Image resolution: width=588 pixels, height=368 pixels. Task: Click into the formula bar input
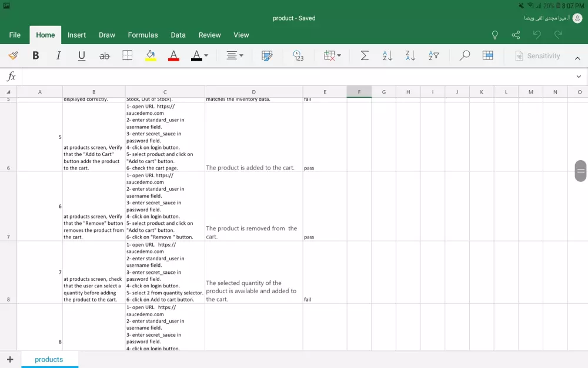tap(294, 77)
